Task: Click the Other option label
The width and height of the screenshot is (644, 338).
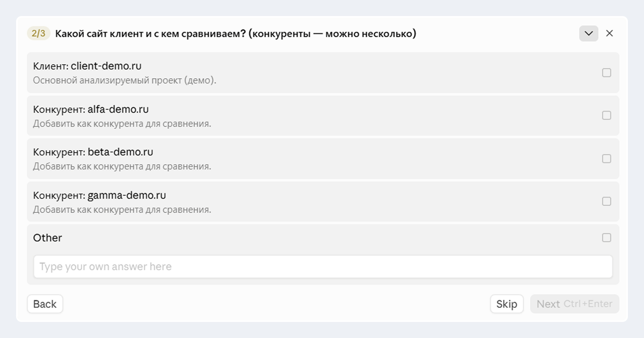Action: pyautogui.click(x=47, y=238)
